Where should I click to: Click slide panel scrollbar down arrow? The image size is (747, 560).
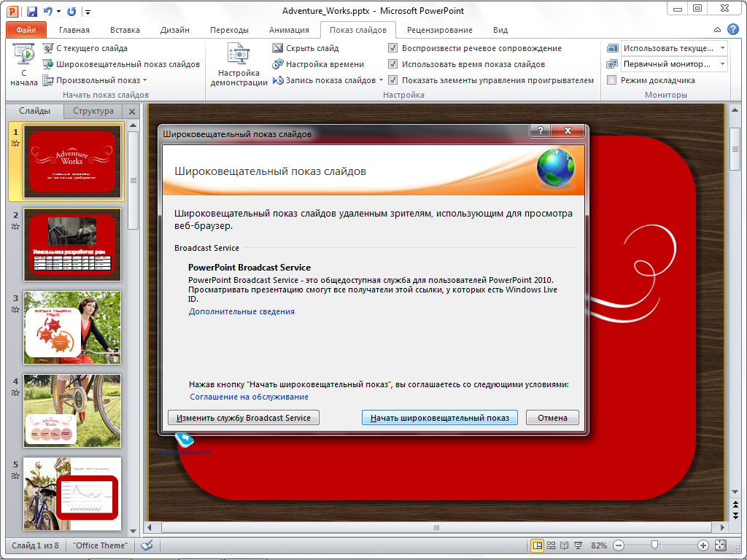pos(133,531)
